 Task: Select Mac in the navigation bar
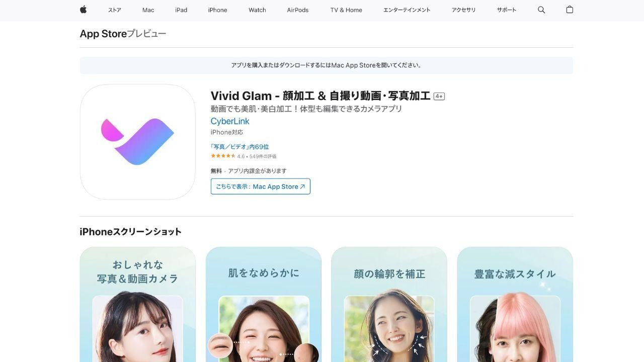click(148, 10)
